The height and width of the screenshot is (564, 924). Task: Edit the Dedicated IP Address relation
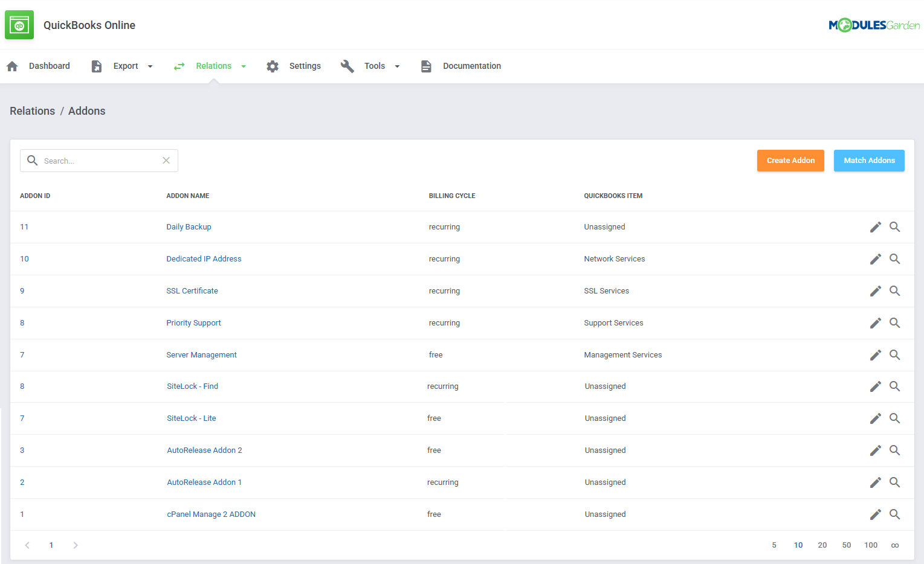click(x=875, y=259)
